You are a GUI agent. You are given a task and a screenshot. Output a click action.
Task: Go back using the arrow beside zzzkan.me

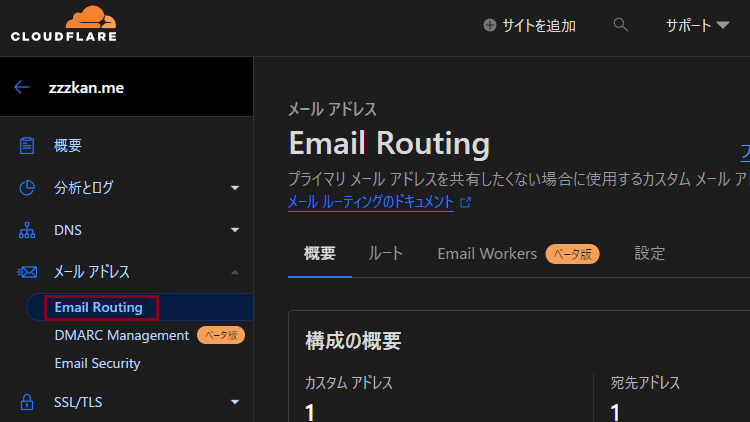point(22,87)
